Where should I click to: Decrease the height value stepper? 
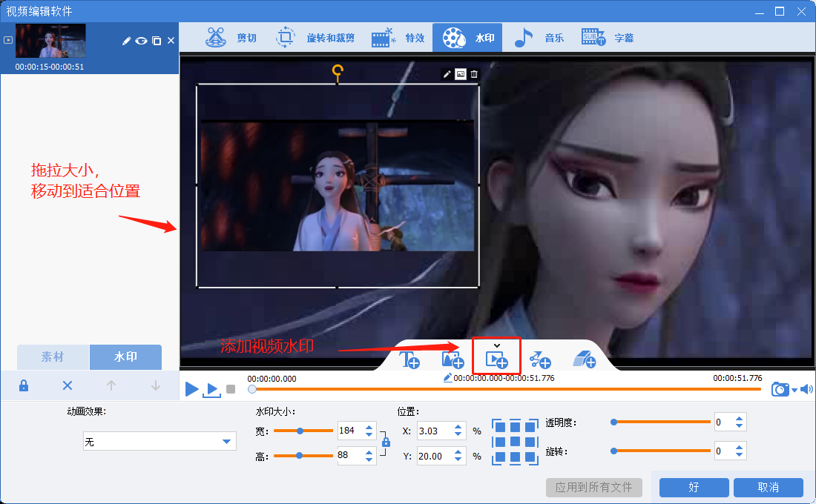369,460
